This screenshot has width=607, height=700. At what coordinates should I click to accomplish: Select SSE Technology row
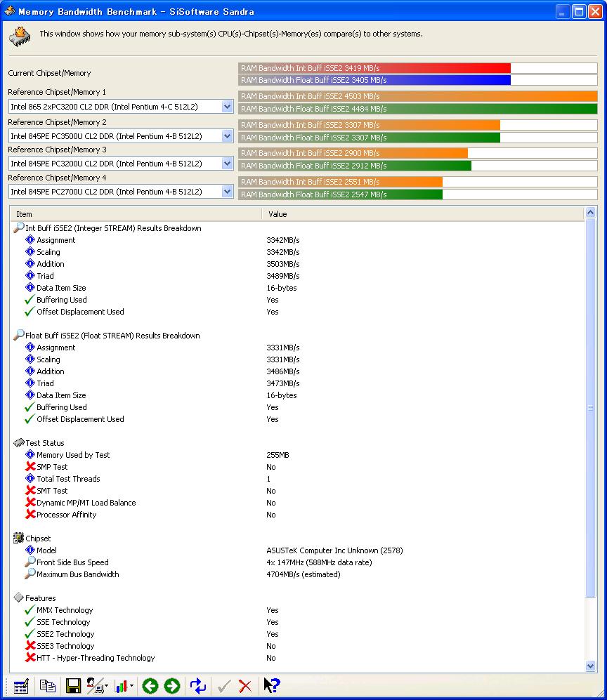(x=297, y=622)
